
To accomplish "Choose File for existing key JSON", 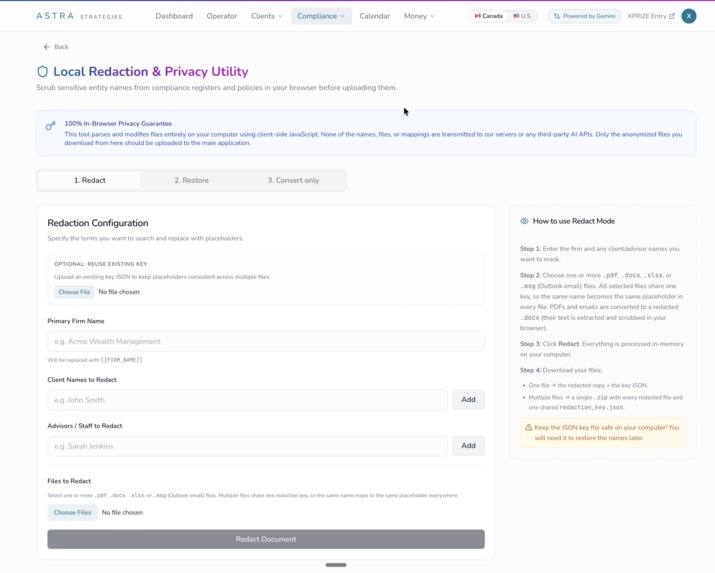I will click(x=74, y=292).
